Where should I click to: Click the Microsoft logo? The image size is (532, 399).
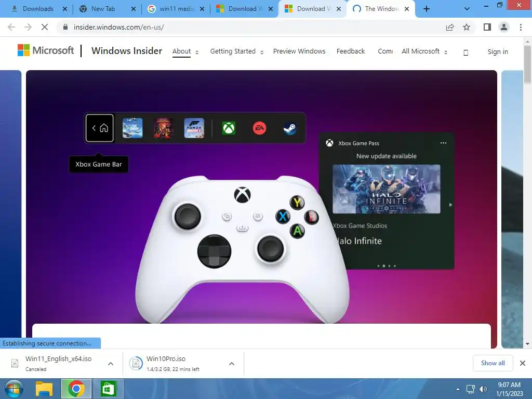(46, 50)
